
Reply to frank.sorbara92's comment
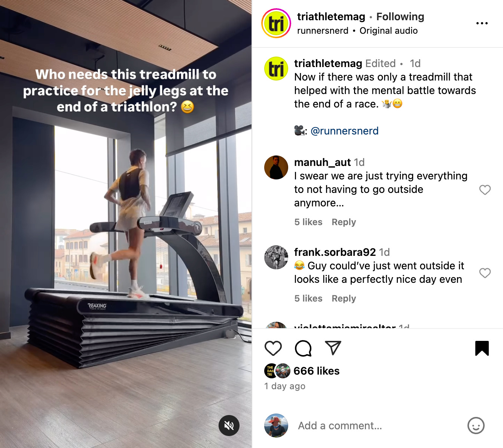pyautogui.click(x=344, y=299)
